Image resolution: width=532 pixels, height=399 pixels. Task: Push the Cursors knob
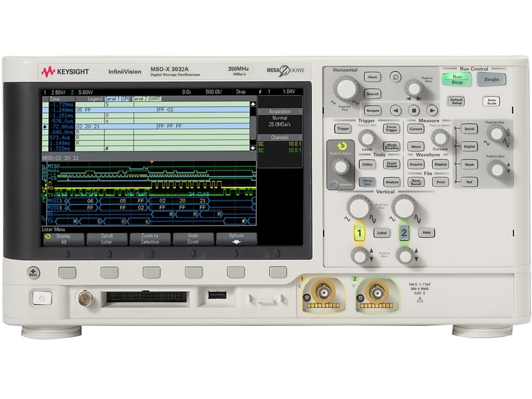pyautogui.click(x=440, y=139)
